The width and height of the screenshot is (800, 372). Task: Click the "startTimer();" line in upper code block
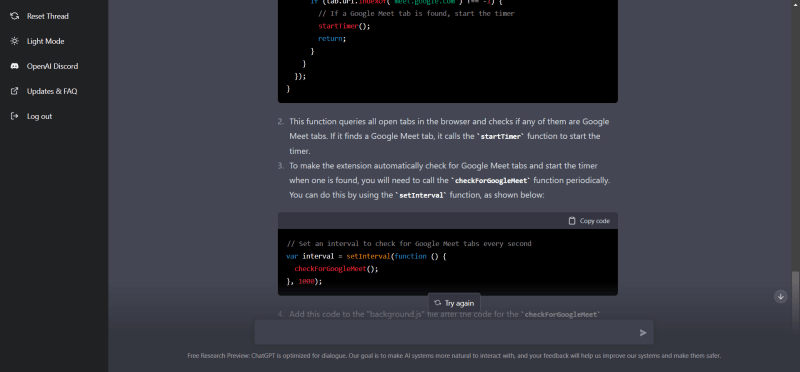(x=343, y=26)
